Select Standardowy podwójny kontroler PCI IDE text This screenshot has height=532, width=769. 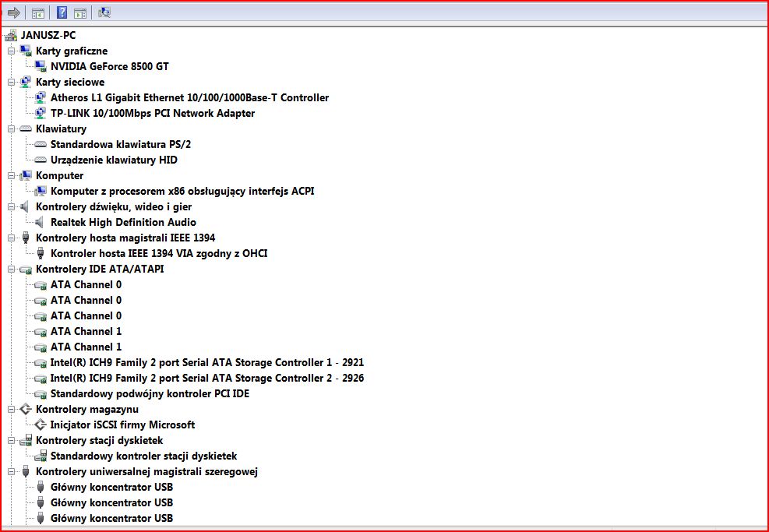tap(150, 393)
